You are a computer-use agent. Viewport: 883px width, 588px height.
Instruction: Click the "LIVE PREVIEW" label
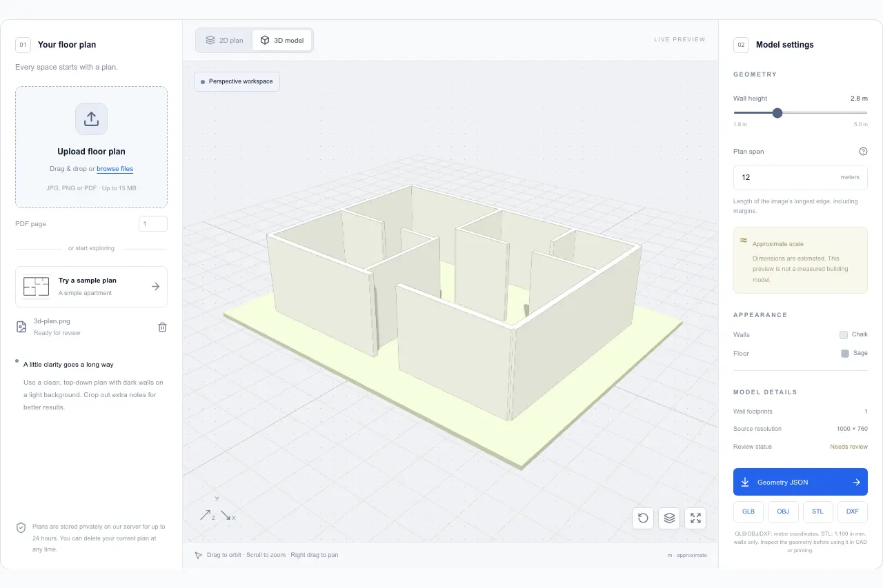(679, 39)
